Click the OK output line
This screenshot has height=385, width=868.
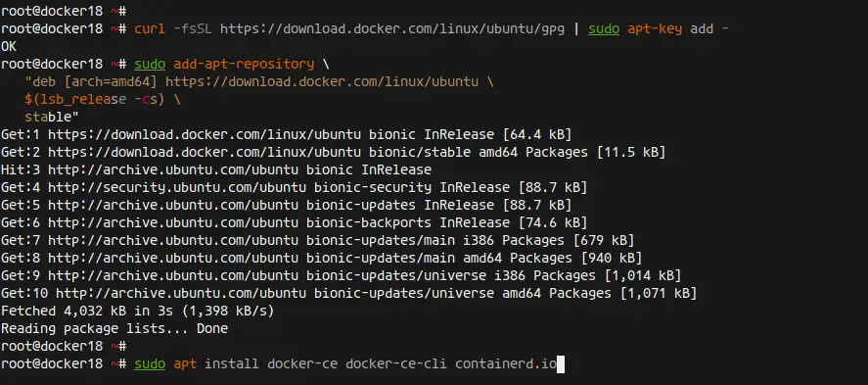click(9, 46)
